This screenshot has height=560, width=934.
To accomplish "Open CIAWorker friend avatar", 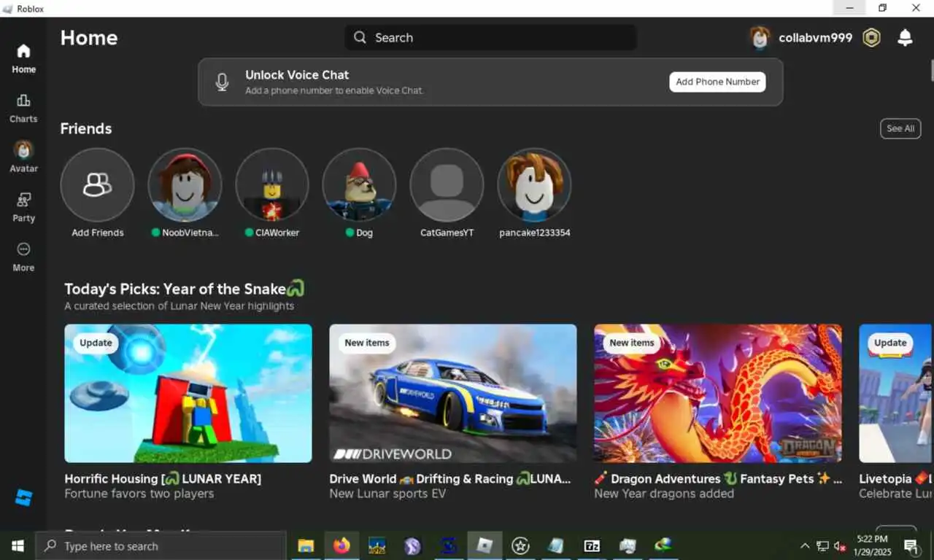I will coord(272,184).
